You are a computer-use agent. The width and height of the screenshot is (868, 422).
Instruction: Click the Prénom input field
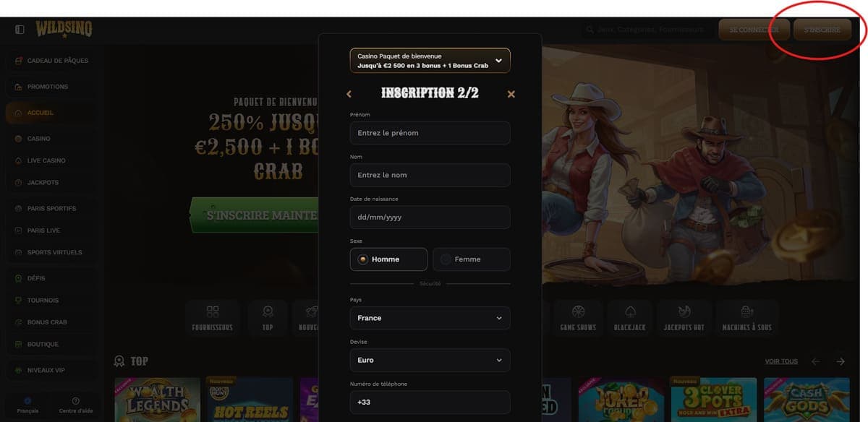(x=430, y=133)
